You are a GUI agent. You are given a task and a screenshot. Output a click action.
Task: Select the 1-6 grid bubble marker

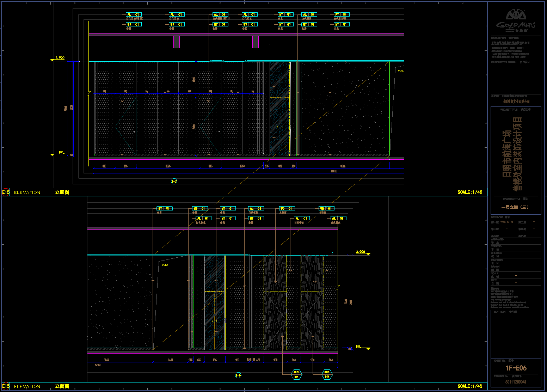(x=238, y=375)
